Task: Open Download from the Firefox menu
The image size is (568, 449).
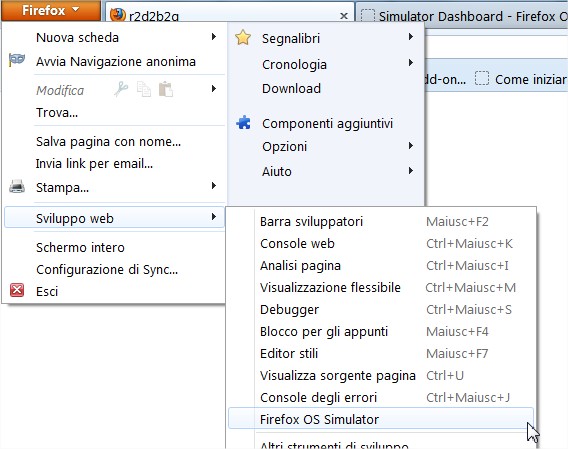Action: point(291,88)
